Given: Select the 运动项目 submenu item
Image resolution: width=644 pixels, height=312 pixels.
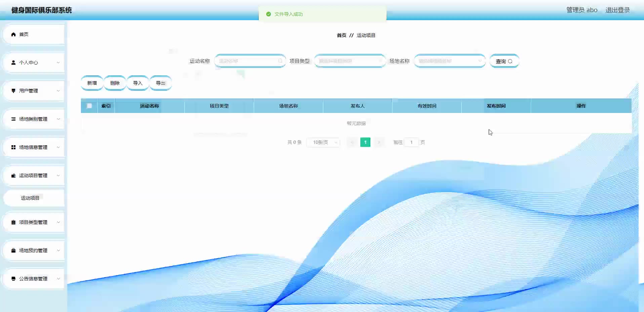Looking at the screenshot, I should point(34,198).
